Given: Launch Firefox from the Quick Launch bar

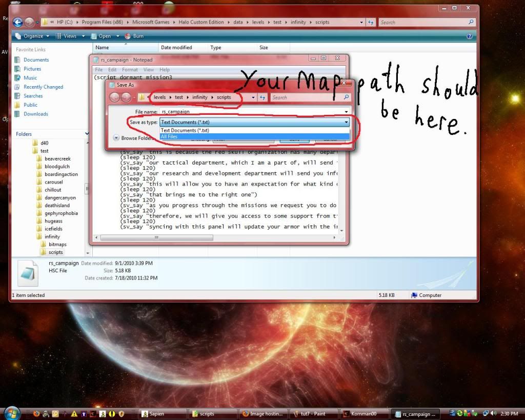Looking at the screenshot, I should point(36,414).
